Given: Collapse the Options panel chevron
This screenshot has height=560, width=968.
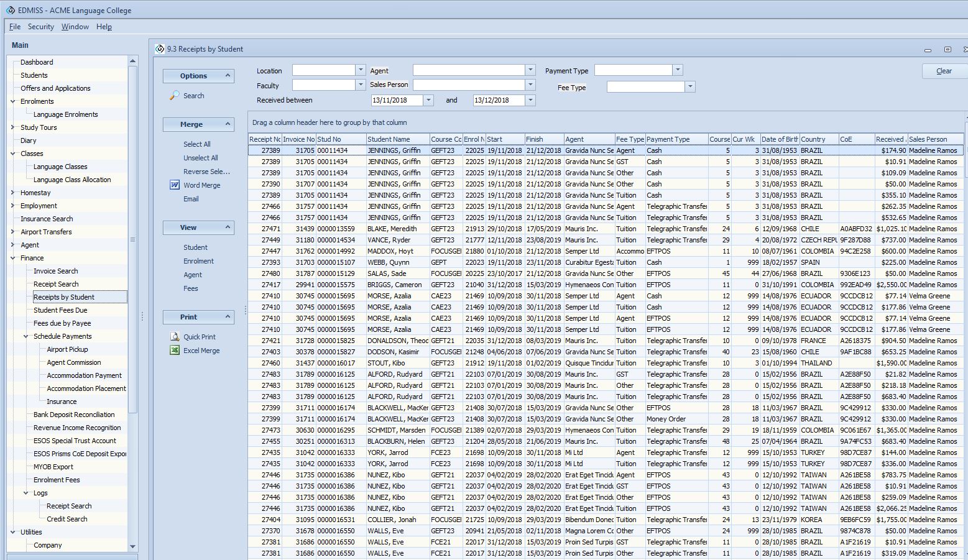Looking at the screenshot, I should (228, 75).
